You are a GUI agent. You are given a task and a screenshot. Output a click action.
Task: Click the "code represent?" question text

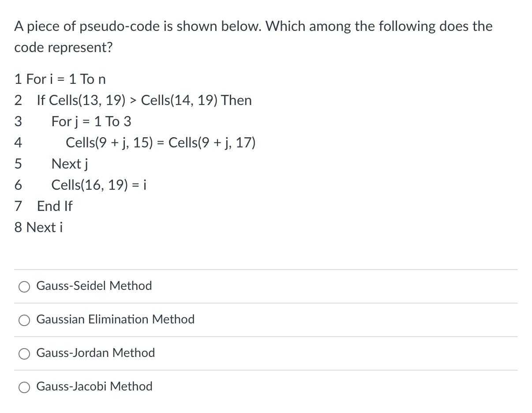tap(64, 48)
